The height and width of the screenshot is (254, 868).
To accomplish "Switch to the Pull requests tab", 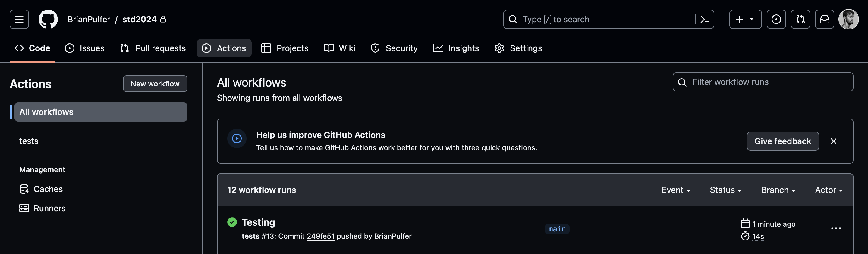I will pos(153,48).
